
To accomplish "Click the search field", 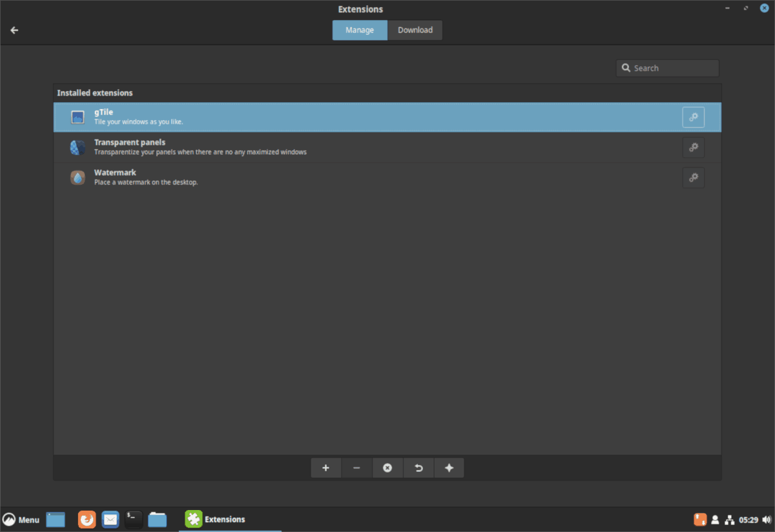I will [667, 68].
